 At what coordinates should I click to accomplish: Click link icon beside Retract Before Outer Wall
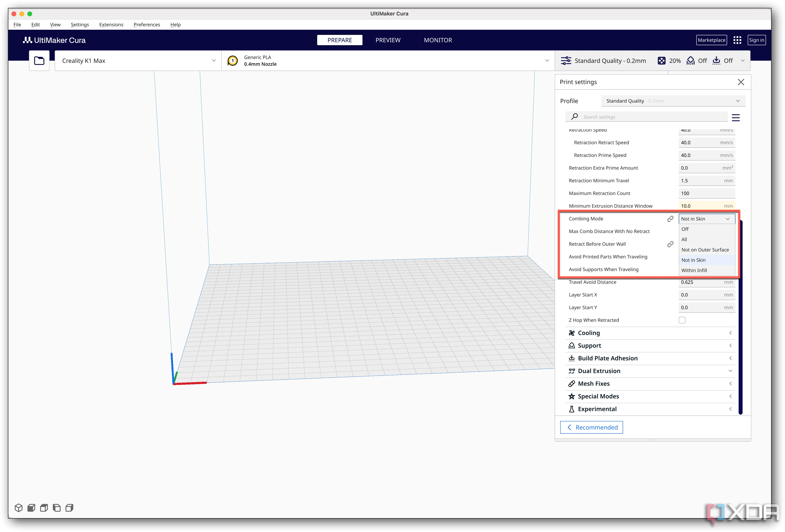(670, 244)
